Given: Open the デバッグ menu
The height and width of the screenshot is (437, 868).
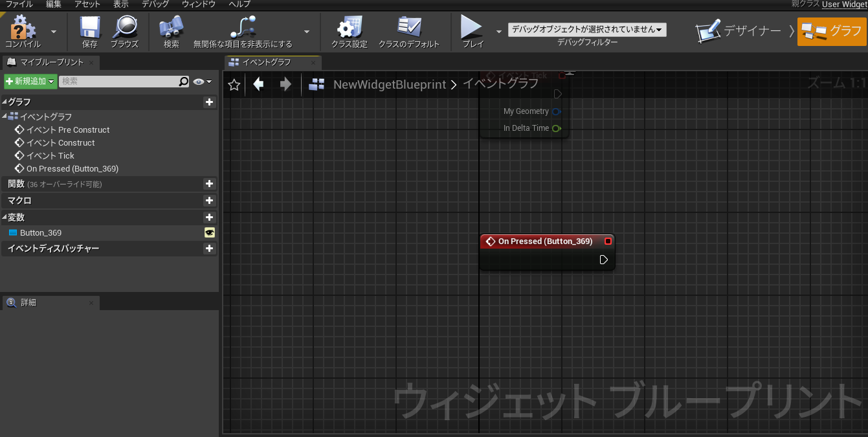Looking at the screenshot, I should [x=155, y=4].
